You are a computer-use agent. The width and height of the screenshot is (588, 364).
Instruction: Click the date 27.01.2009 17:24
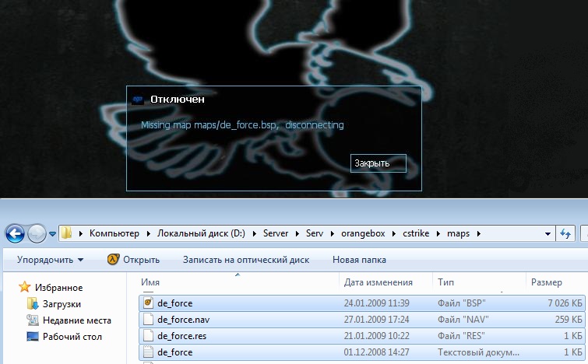(376, 320)
